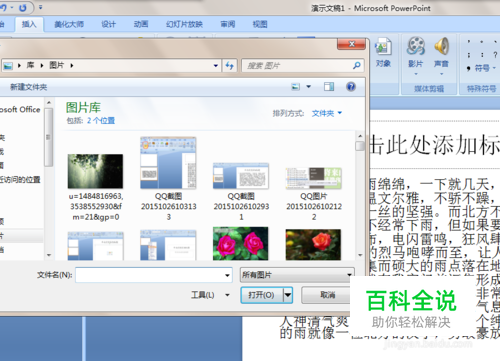Open the file name combo dropdown arrow

coord(227,275)
